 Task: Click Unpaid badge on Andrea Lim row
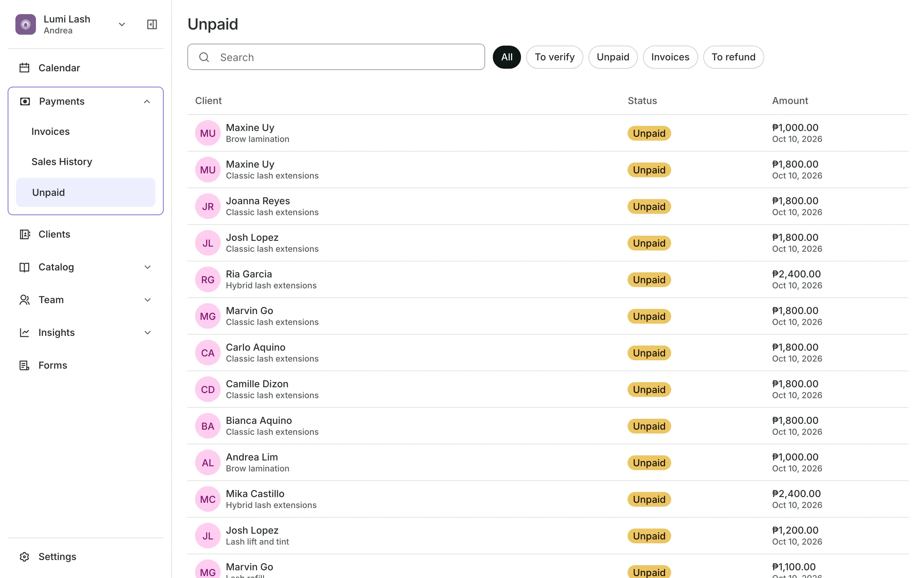pos(649,462)
